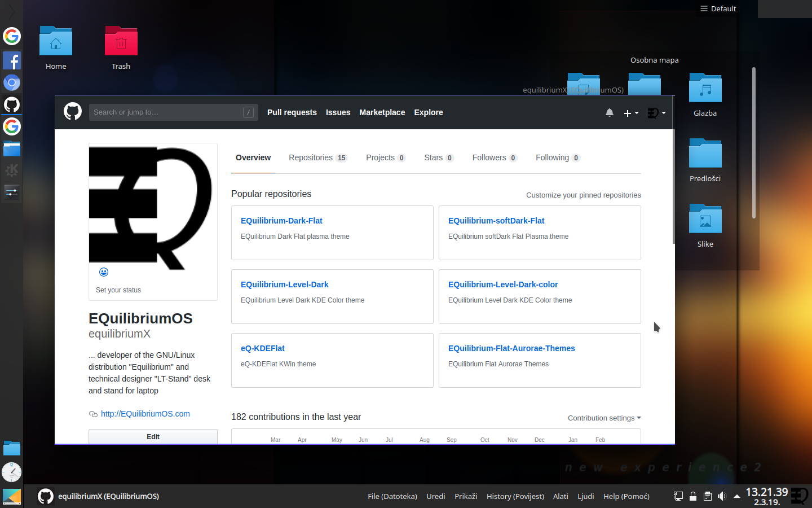Expand the dock with the top chevron arrow

pyautogui.click(x=12, y=11)
